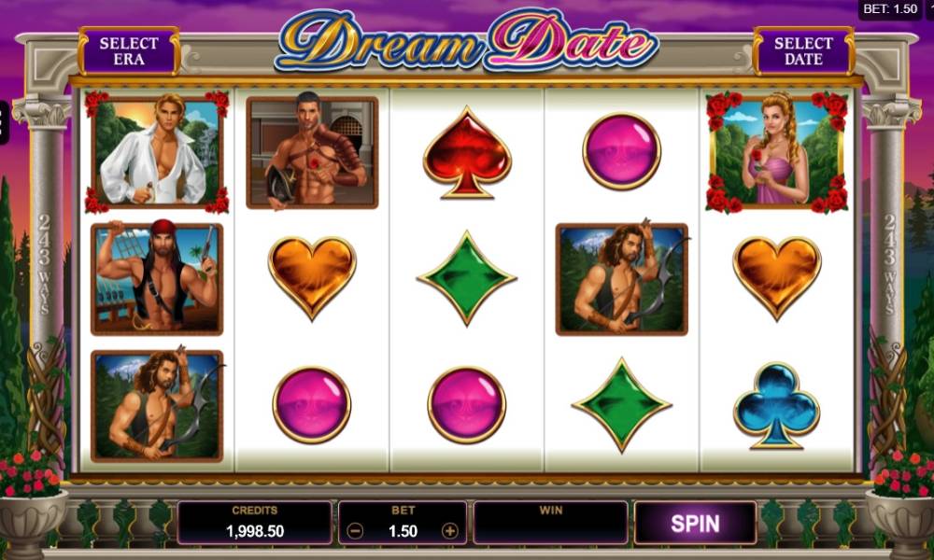
Task: Click the orange heart on the fifth reel
Action: click(x=777, y=278)
